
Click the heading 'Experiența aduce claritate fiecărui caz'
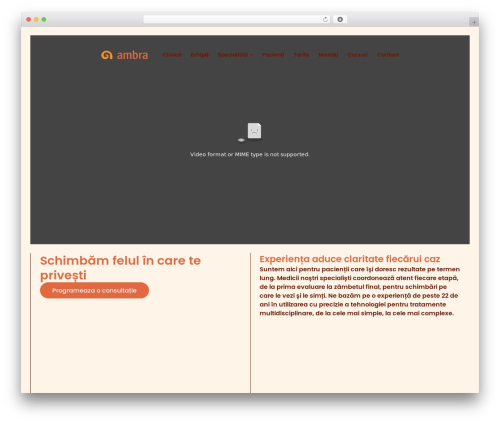(x=350, y=259)
